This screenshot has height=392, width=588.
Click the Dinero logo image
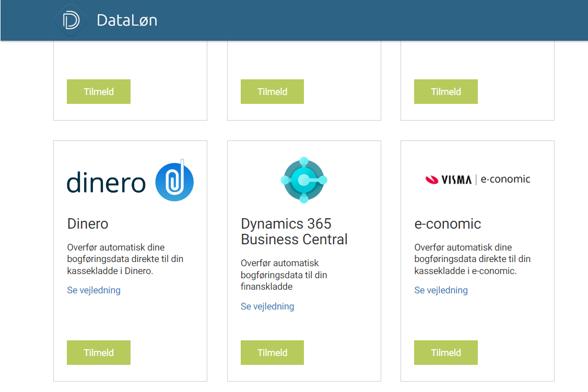pos(130,180)
